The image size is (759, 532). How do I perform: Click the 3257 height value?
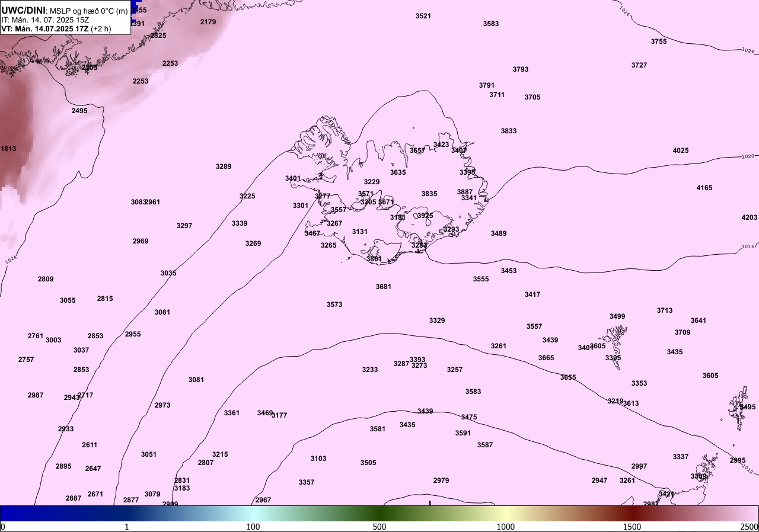(455, 370)
